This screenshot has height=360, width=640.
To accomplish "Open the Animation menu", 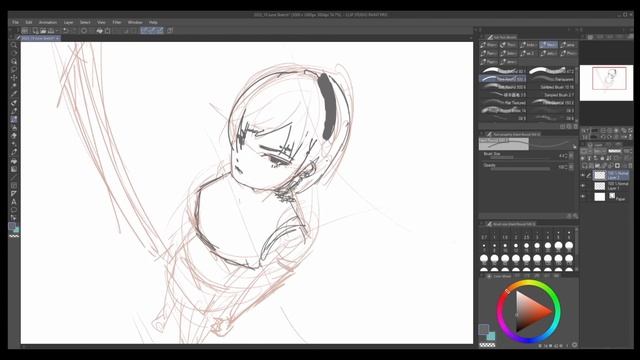I will pos(48,22).
